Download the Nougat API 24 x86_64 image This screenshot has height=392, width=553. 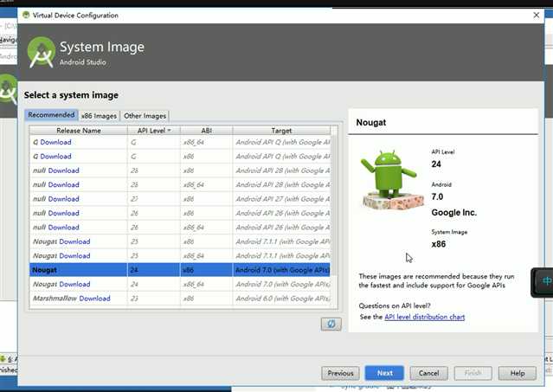click(x=74, y=284)
